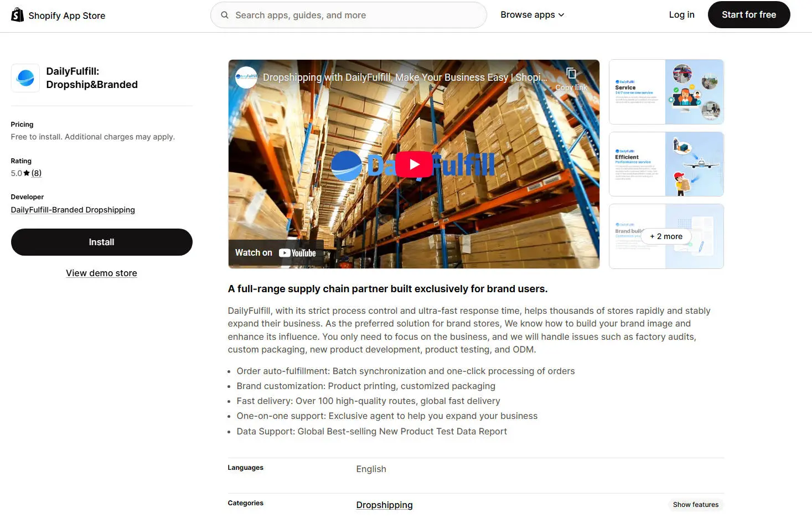Click the rating star icon
Image resolution: width=812 pixels, height=518 pixels.
click(27, 173)
